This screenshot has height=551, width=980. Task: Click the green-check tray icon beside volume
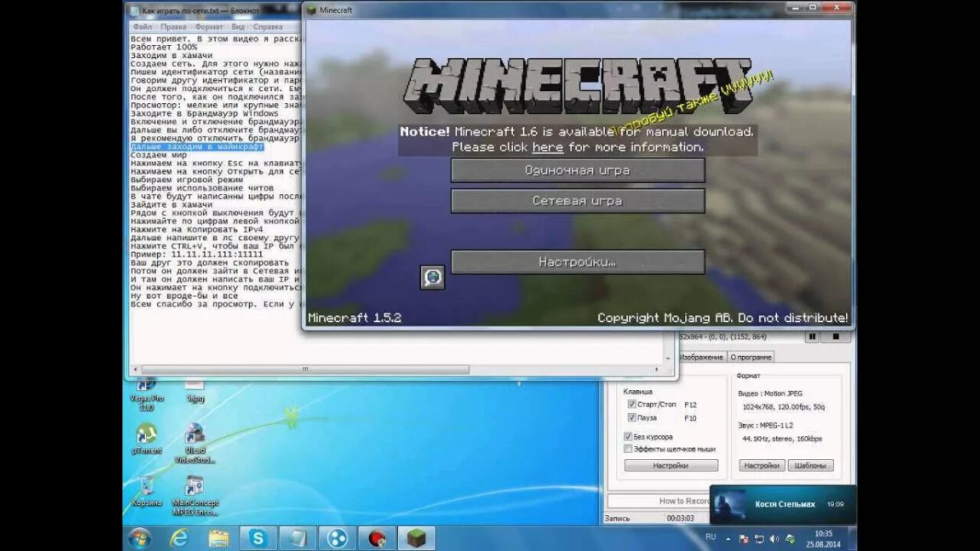789,539
